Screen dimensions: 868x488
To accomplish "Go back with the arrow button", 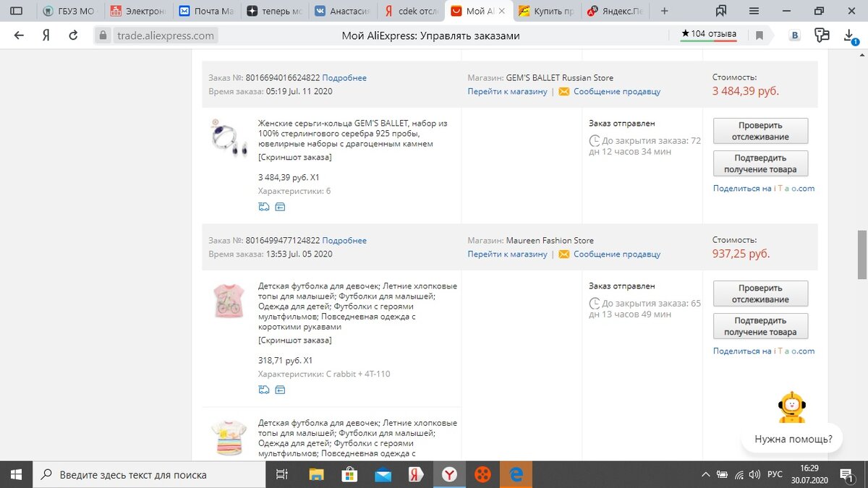I will [20, 35].
